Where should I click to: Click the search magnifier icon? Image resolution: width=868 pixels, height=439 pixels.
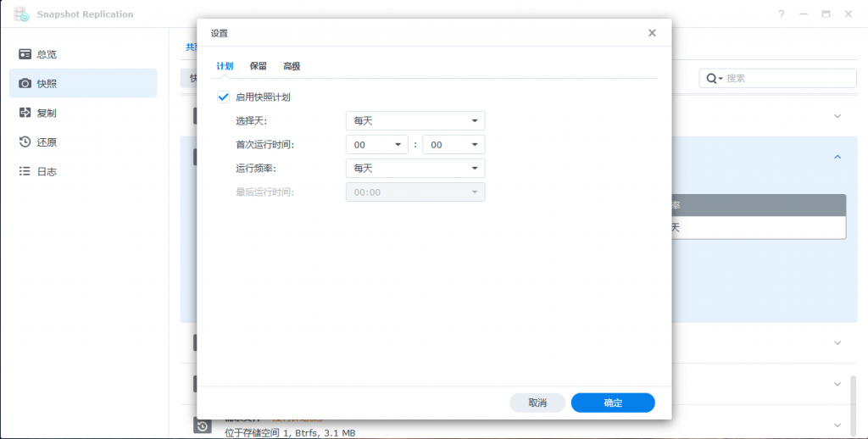click(x=712, y=78)
